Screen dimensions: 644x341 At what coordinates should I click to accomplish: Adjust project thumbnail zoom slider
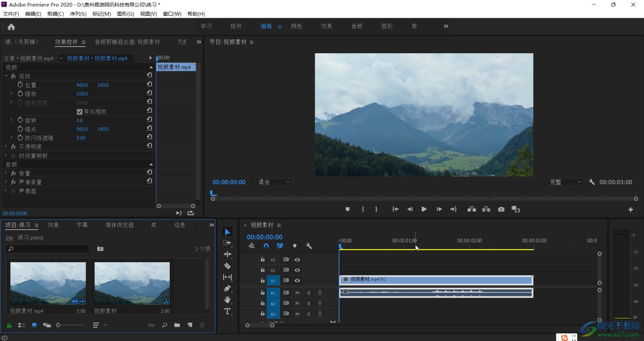pos(71,325)
